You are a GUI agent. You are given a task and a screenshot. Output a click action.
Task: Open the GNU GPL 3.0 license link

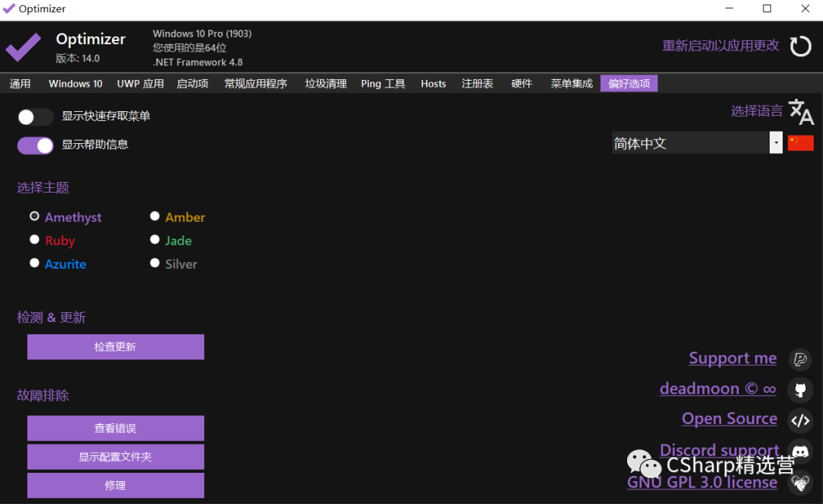click(x=703, y=482)
